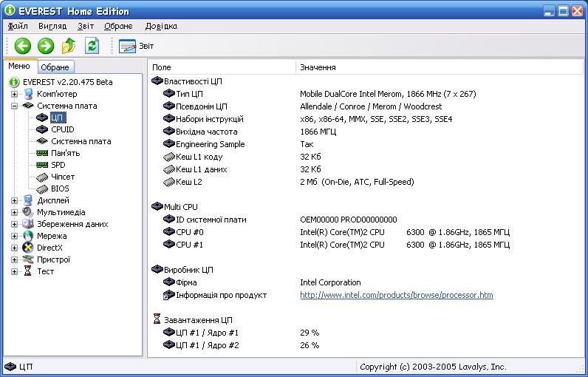The height and width of the screenshot is (377, 588).
Task: Switch to the Меню tab
Action: (x=19, y=66)
